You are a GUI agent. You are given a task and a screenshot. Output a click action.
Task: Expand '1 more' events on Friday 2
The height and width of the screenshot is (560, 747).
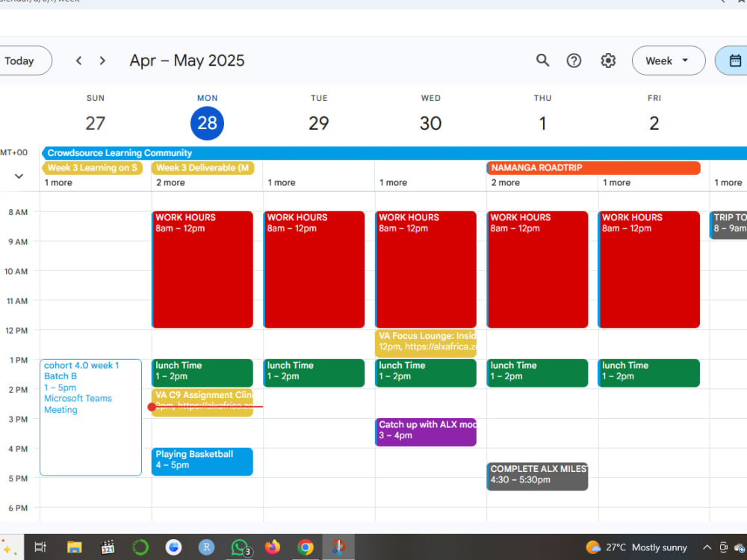coord(617,182)
